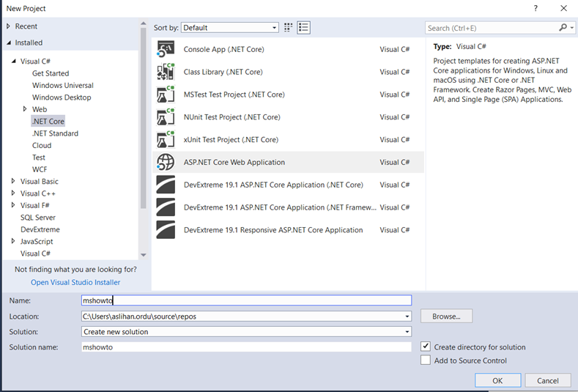Open Visual Studio Installer link

click(x=75, y=282)
